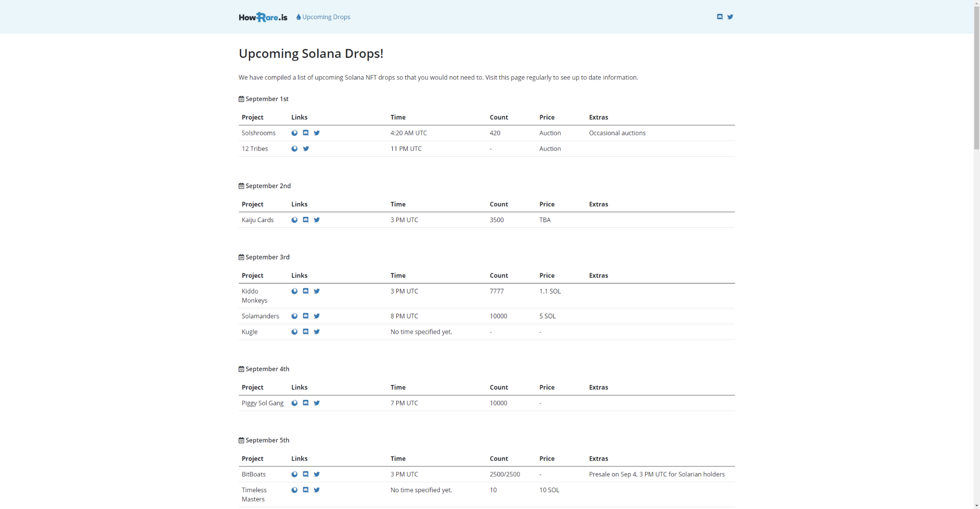Click the '5 SOL' price cell
The width and height of the screenshot is (980, 509).
coord(547,316)
